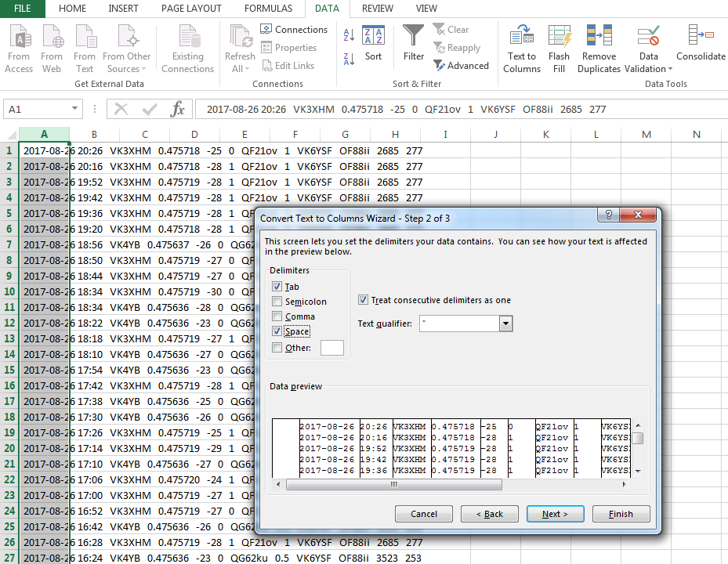This screenshot has height=564, width=728.
Task: Enable the Comma delimiter checkbox
Action: click(277, 316)
